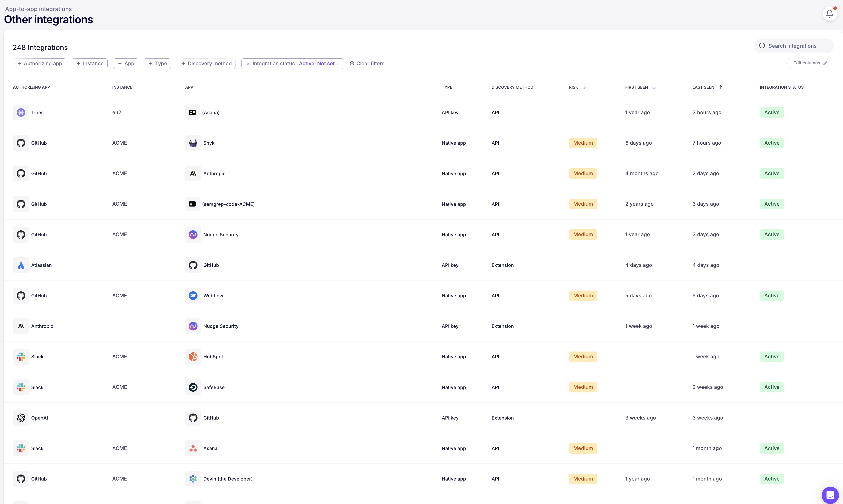Remove the Integration status filter with X
The image size is (843, 504).
[248, 64]
